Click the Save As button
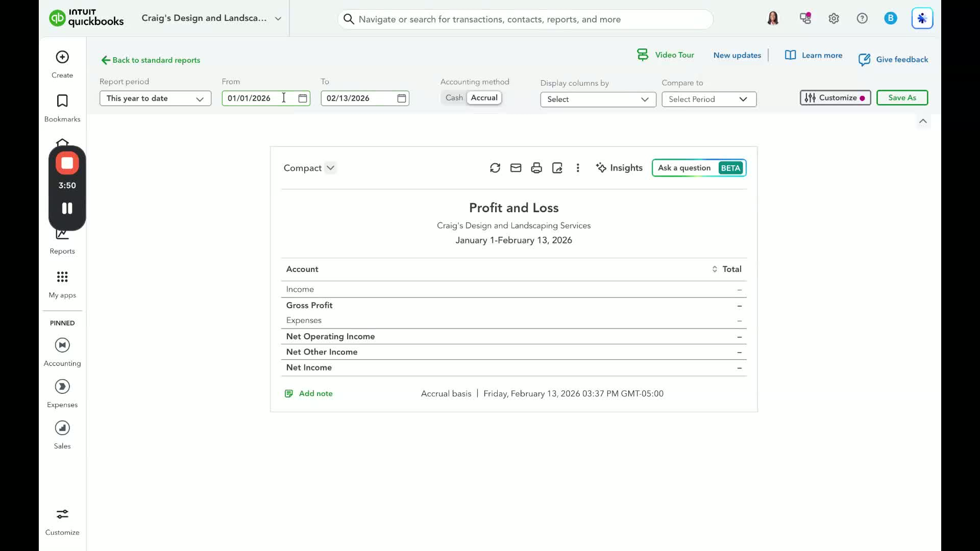This screenshot has width=980, height=551. coord(901,98)
